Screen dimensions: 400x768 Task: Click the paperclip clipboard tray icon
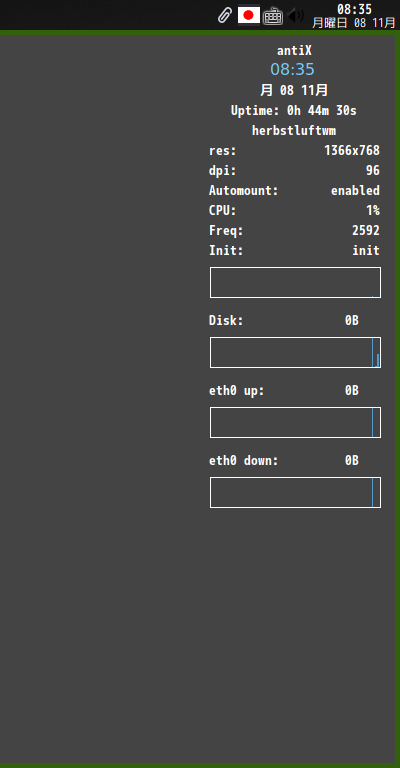(224, 16)
